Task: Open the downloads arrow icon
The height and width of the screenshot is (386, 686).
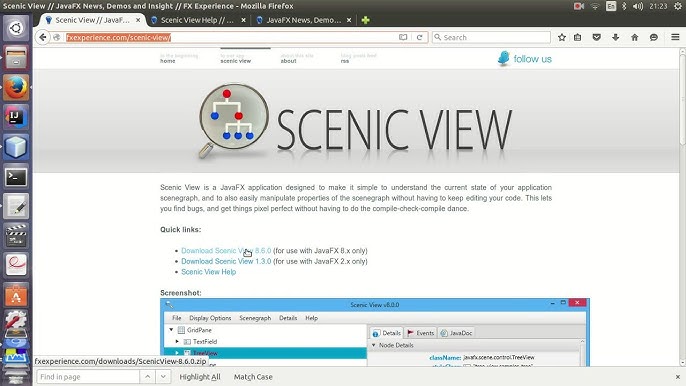Action: click(x=616, y=37)
